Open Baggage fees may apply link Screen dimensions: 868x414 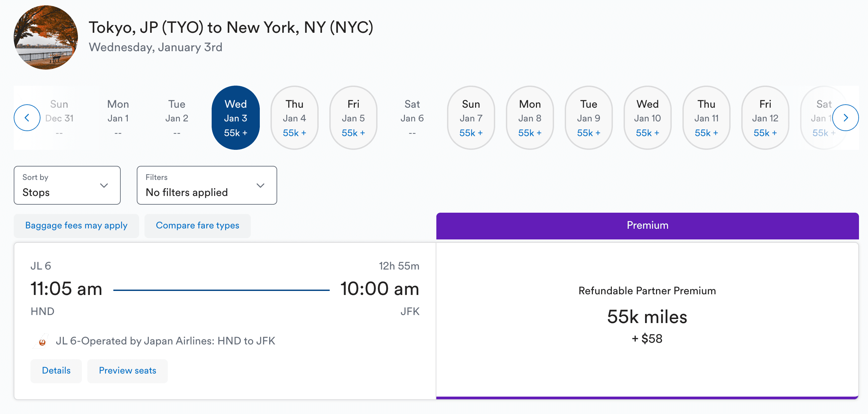[77, 225]
